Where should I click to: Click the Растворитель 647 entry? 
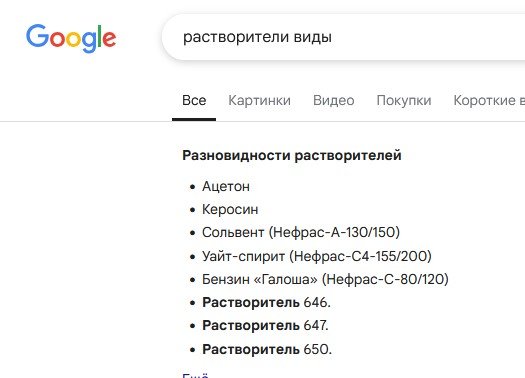265,326
